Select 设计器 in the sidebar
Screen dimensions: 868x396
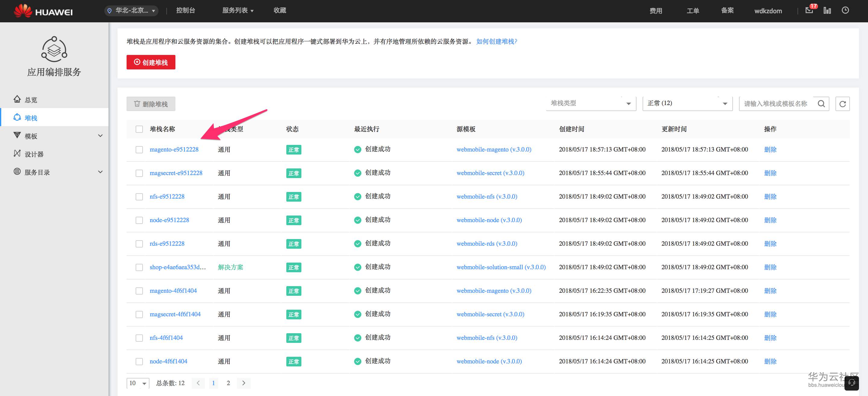pos(34,154)
